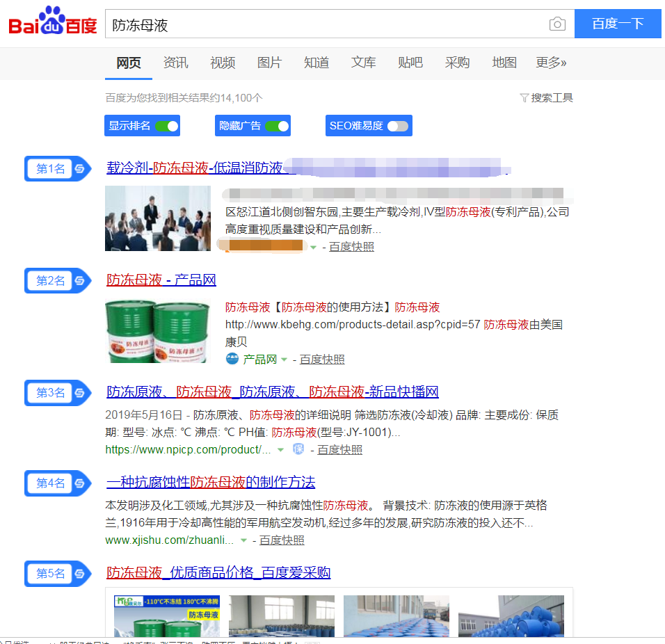Open the 视频 tab

[x=223, y=63]
